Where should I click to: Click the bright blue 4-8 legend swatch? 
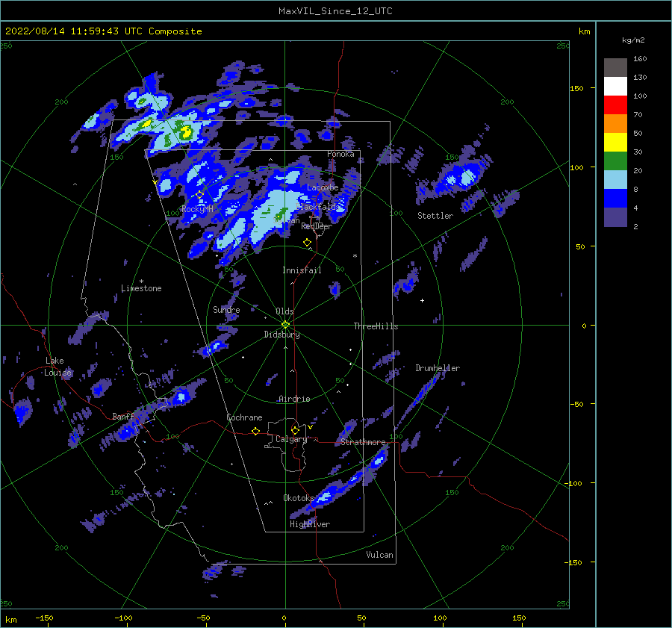click(615, 198)
